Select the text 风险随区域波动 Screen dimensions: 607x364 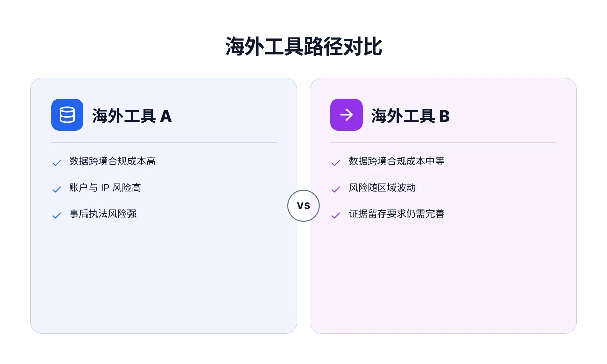(382, 188)
